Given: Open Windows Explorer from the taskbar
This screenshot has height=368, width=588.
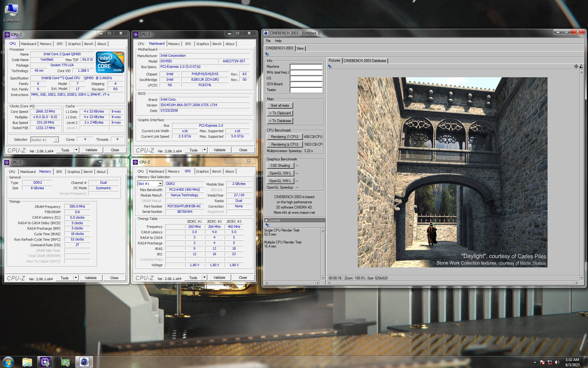Looking at the screenshot, I should (27, 362).
